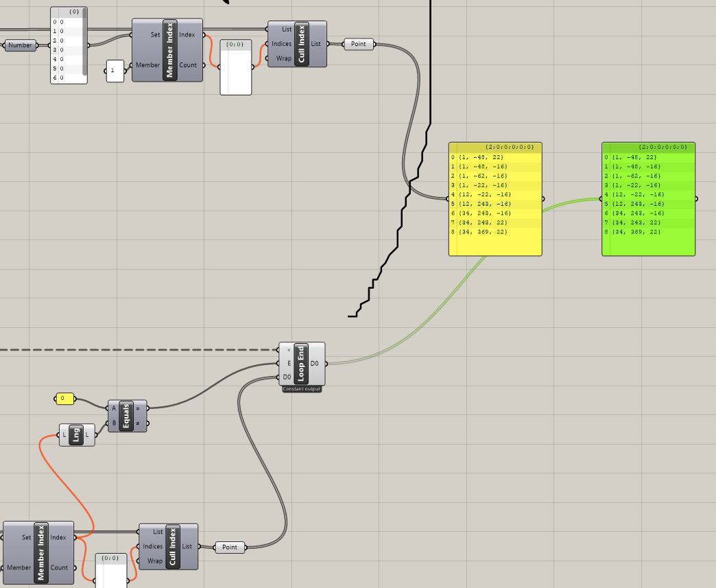716x588 pixels.
Task: Click the Constant output label under Loop End
Action: click(302, 389)
